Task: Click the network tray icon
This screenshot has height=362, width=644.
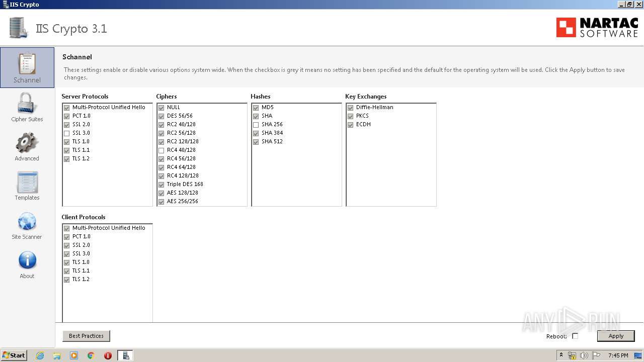Action: [x=572, y=355]
